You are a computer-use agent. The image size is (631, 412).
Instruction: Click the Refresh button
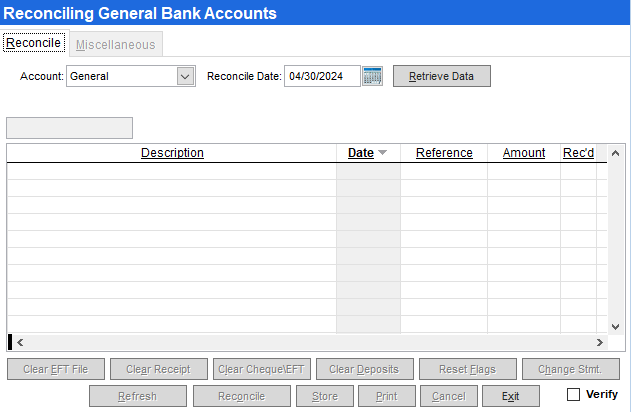[138, 396]
